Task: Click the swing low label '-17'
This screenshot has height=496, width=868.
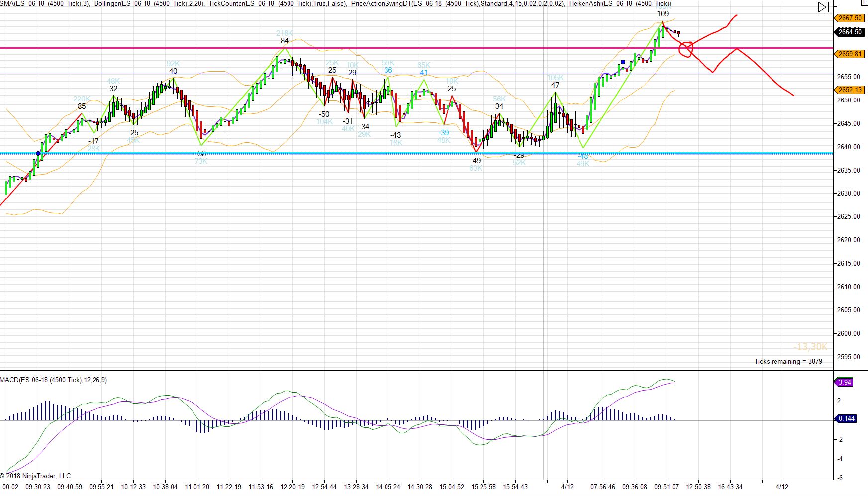Action: coord(93,141)
